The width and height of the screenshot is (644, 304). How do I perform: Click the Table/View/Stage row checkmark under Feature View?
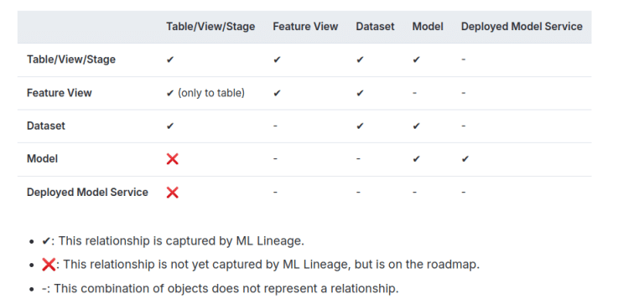click(277, 60)
